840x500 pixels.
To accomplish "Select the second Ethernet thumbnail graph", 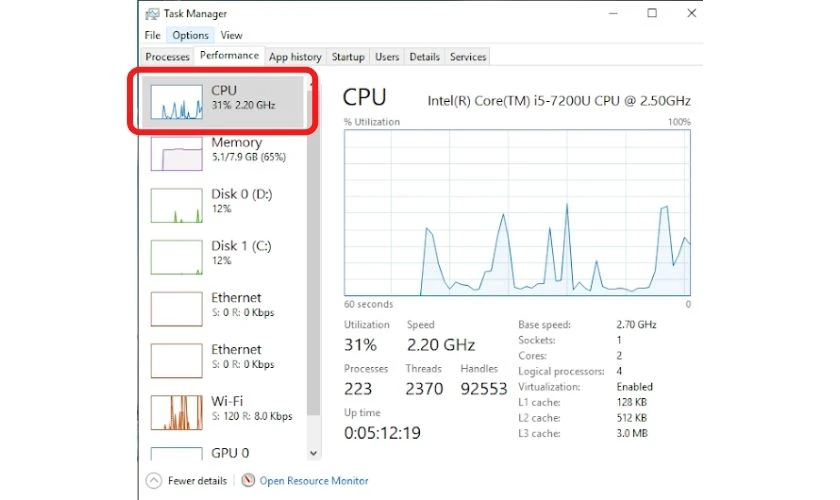I will pos(176,361).
